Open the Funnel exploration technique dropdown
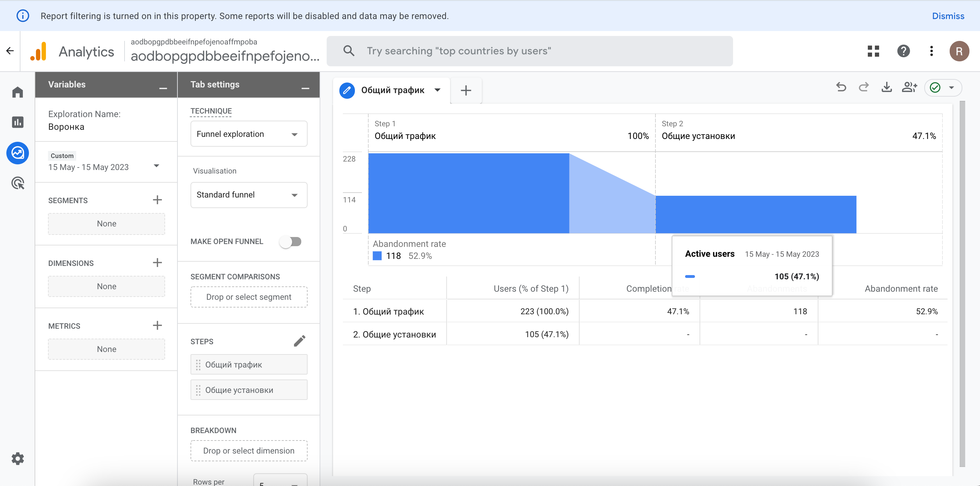 (x=249, y=134)
